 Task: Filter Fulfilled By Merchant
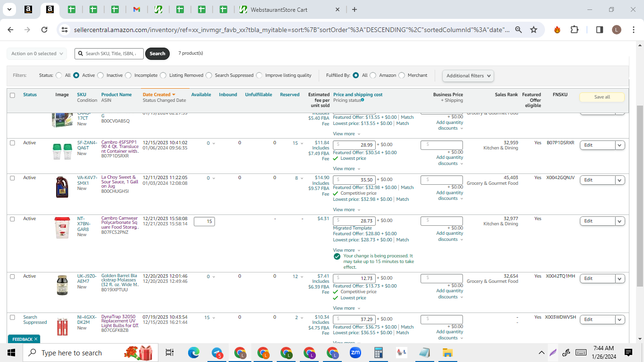402,75
